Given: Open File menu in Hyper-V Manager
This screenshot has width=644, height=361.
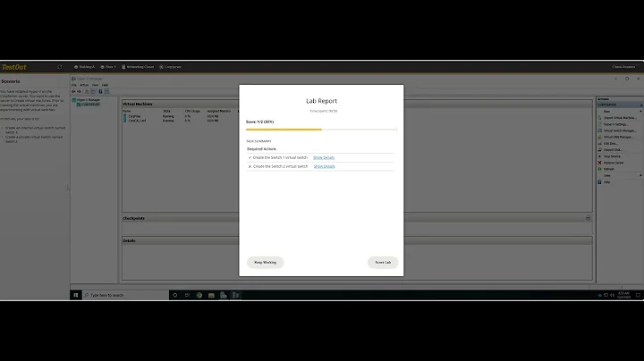Looking at the screenshot, I should (74, 85).
